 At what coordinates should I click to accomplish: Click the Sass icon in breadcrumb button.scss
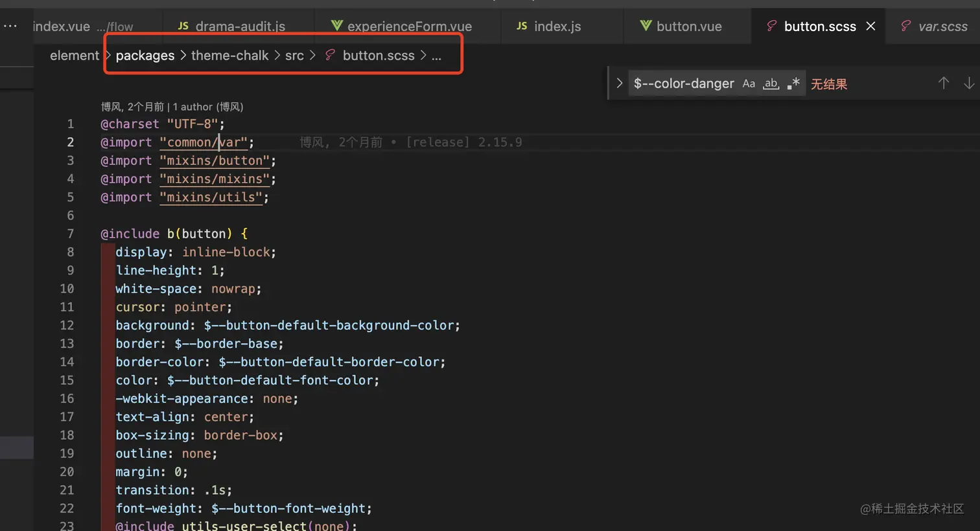point(330,55)
